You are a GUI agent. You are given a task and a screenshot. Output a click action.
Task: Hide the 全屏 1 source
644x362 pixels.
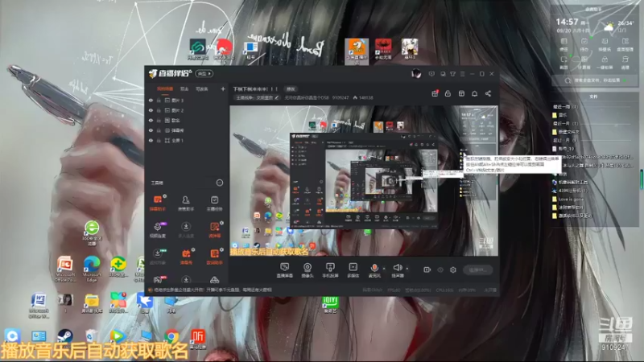pos(151,140)
